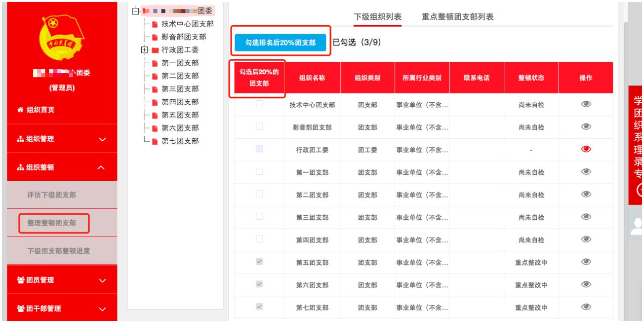
Task: Collapse the root 团委 tree node
Action: [135, 11]
